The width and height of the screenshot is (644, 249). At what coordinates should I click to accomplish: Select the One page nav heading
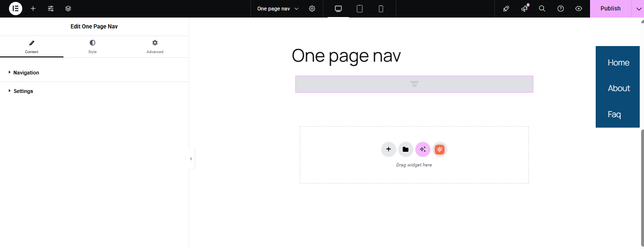pos(346,55)
